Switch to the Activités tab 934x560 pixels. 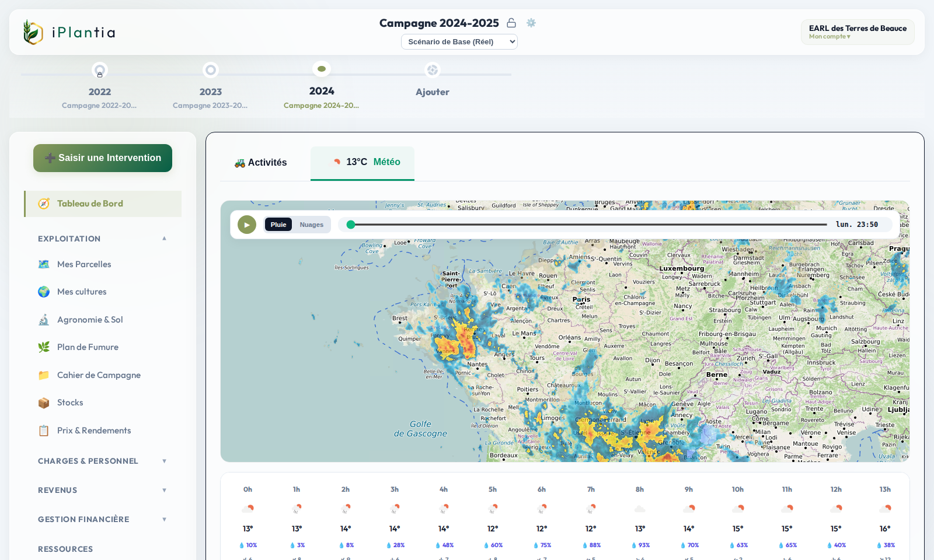point(260,163)
